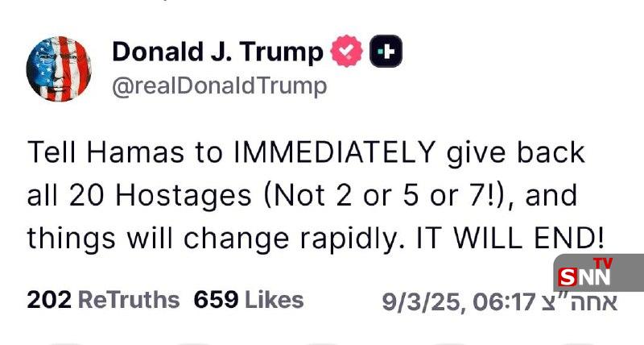Select the @realDonaldTrump handle
Viewport: 644px width, 345px height.
coord(219,85)
